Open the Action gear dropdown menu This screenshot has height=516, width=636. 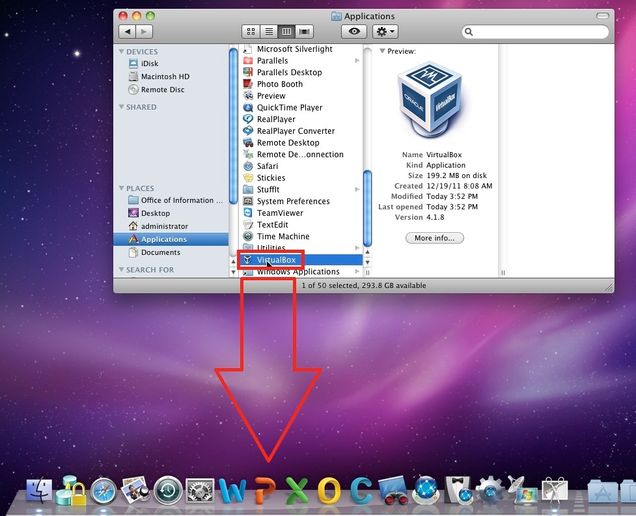385,32
